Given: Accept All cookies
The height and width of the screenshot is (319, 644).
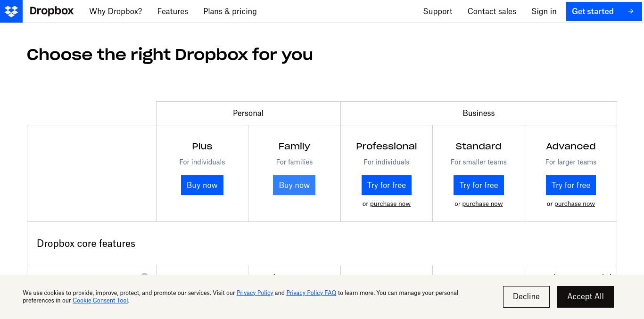Looking at the screenshot, I should click(586, 297).
